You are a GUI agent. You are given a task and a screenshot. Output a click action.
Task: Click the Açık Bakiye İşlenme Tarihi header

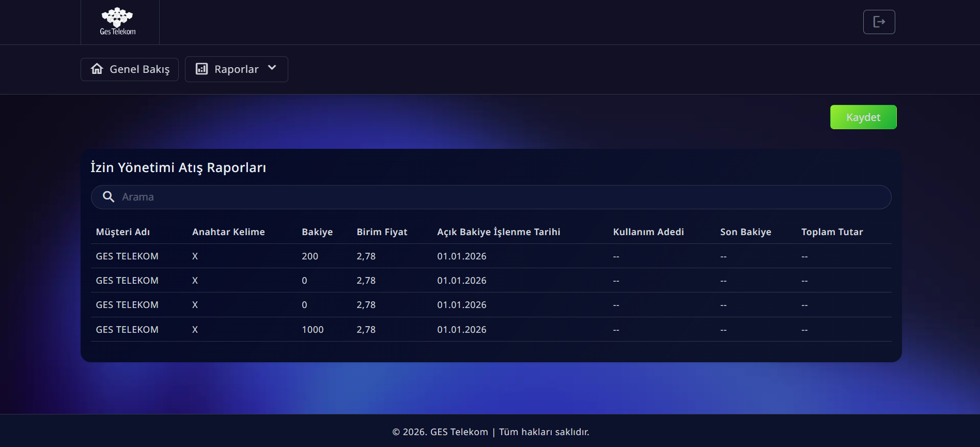coord(499,232)
